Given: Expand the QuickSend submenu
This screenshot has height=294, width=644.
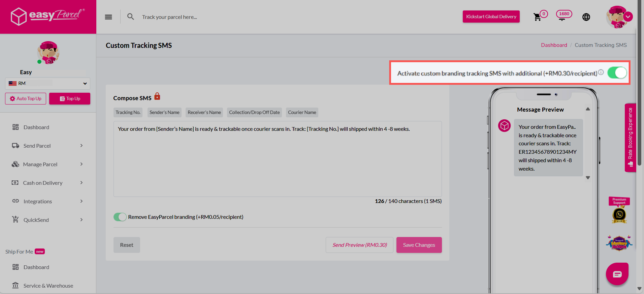Looking at the screenshot, I should pos(82,220).
